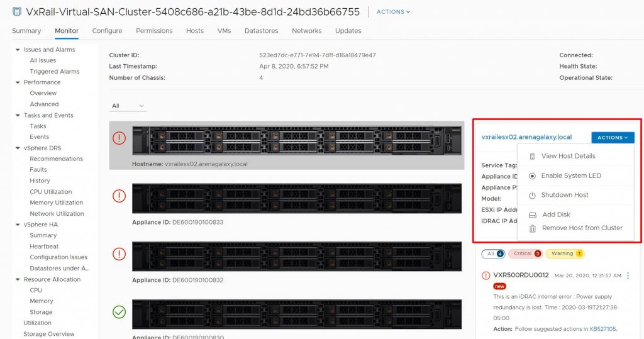The width and height of the screenshot is (644, 339).
Task: Open the Hosts tab
Action: [x=195, y=31]
